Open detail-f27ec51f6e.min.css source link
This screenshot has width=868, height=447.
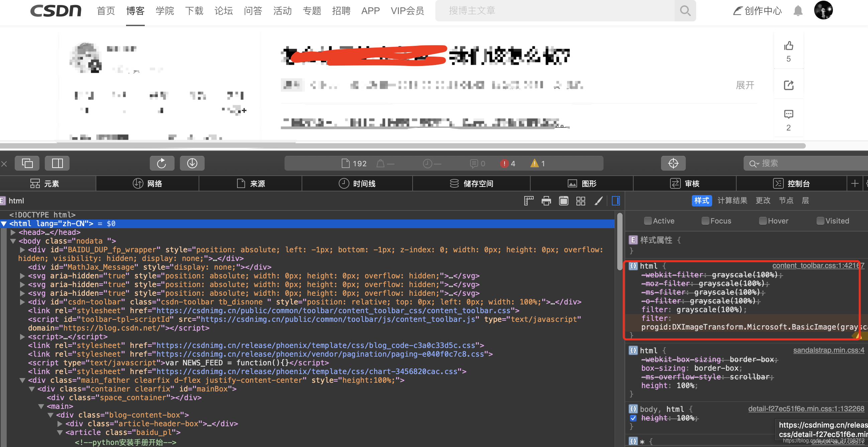point(806,409)
